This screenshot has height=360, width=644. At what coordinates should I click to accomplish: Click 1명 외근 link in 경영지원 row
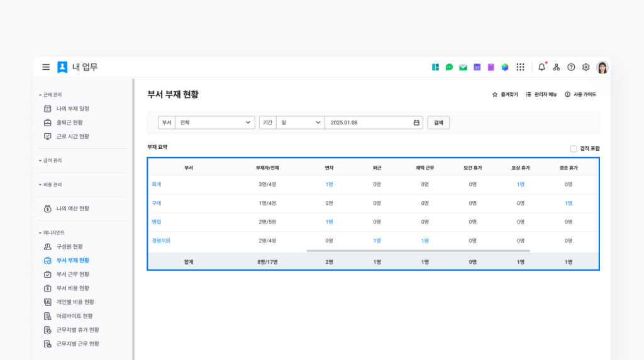377,241
